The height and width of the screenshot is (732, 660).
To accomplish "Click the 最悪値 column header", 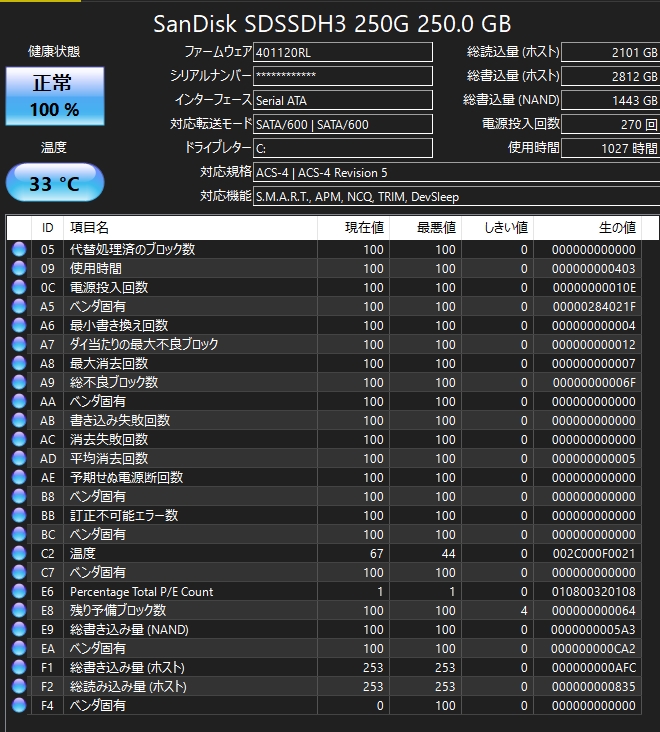I will [425, 228].
